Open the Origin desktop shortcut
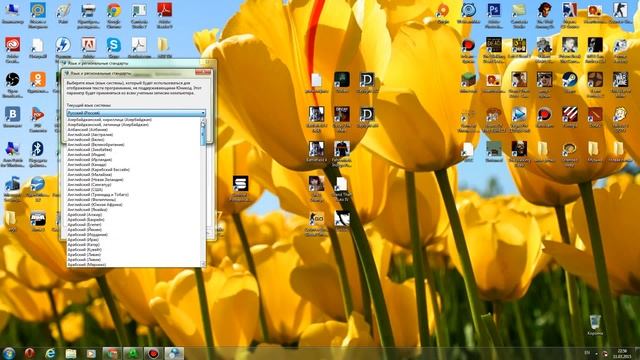This screenshot has width=640, height=360. (443, 11)
